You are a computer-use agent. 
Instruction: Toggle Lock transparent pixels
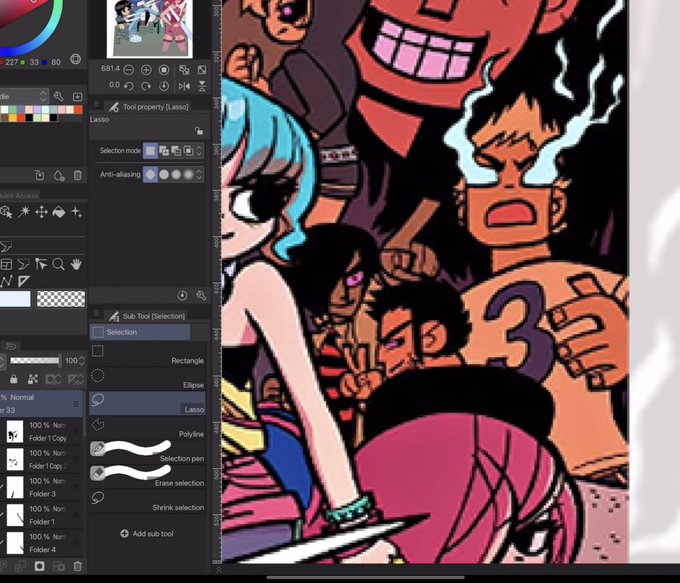(x=33, y=379)
